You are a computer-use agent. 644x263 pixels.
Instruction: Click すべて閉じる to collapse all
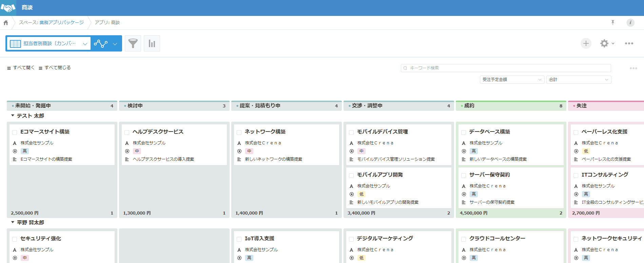point(55,68)
